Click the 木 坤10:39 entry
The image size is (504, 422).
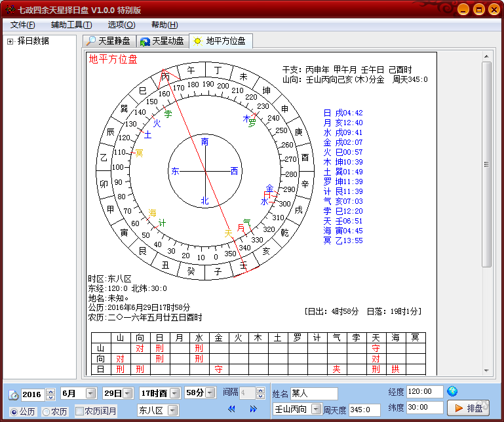[x=343, y=162]
